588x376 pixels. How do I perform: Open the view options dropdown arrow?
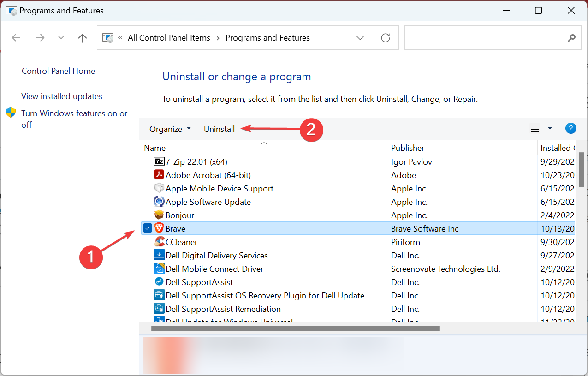click(x=550, y=129)
